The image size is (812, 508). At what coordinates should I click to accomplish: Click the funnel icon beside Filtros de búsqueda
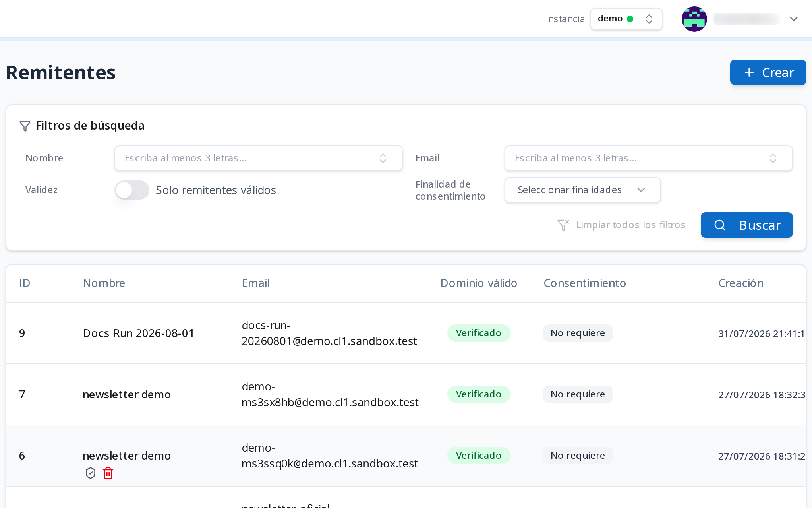25,126
